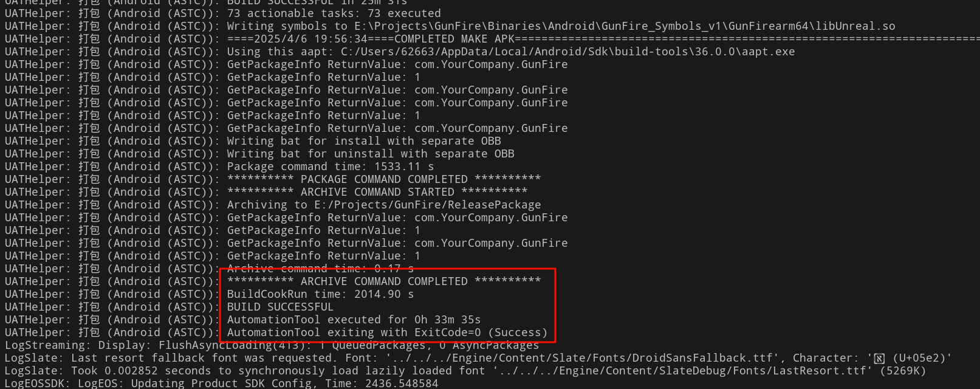Click the 73 actionable tasks line
980x389 pixels.
(x=334, y=13)
